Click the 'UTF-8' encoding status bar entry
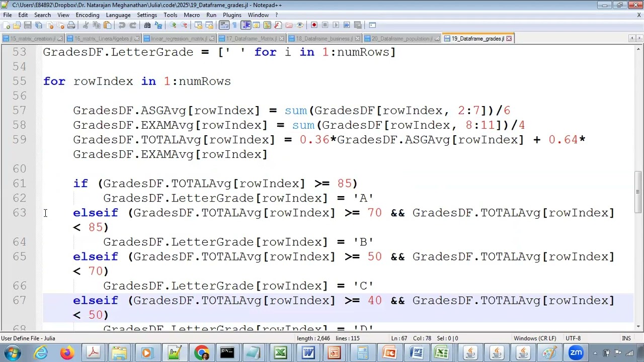The height and width of the screenshot is (362, 644). point(573,338)
